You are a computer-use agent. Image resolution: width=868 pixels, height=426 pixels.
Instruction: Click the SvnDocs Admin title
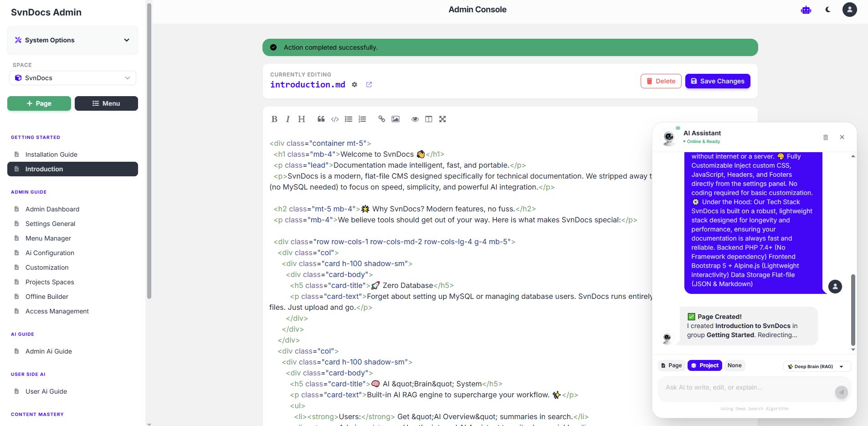(x=46, y=12)
